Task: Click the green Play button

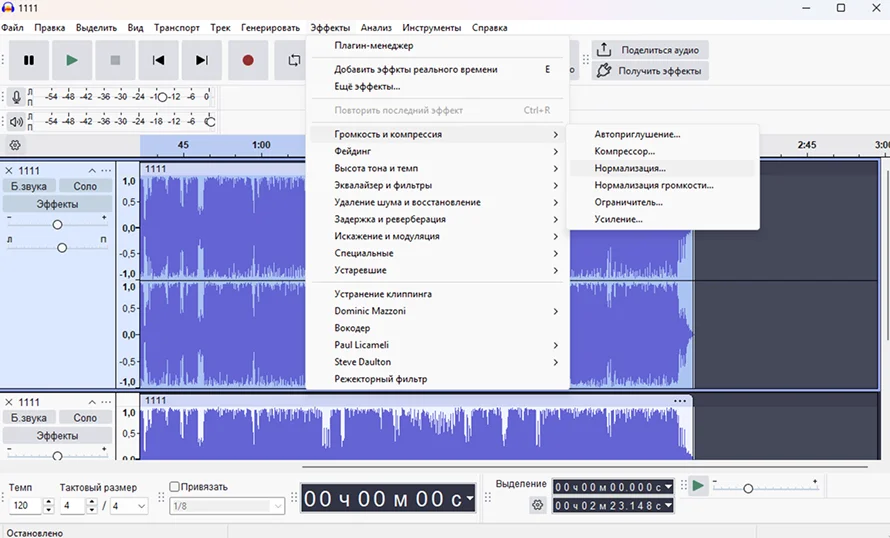Action: 72,60
